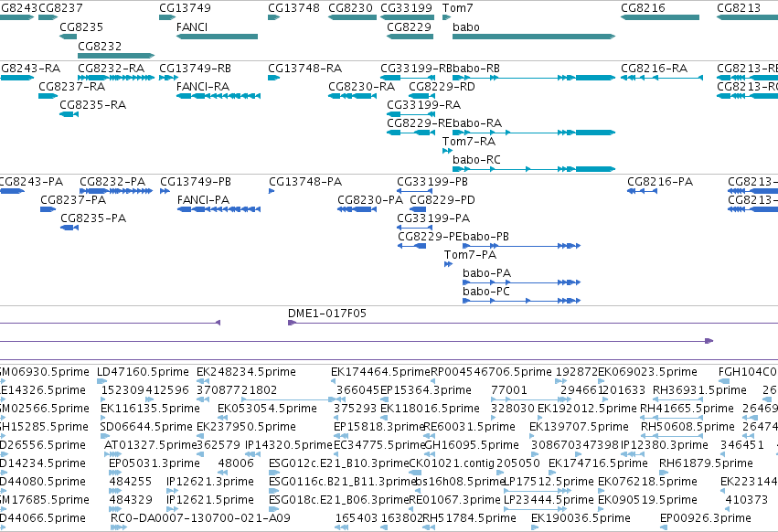
Task: Click EST entry 328030
Action: pyautogui.click(x=512, y=409)
